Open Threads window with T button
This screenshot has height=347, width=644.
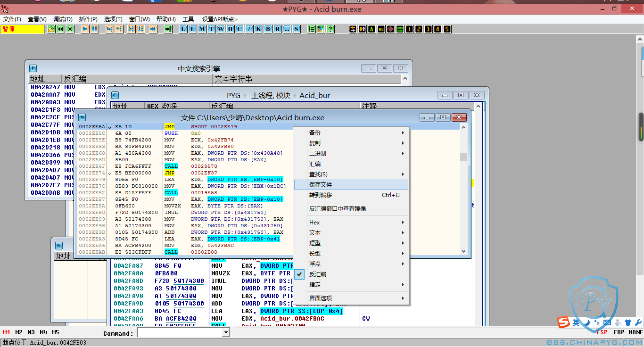pyautogui.click(x=211, y=29)
